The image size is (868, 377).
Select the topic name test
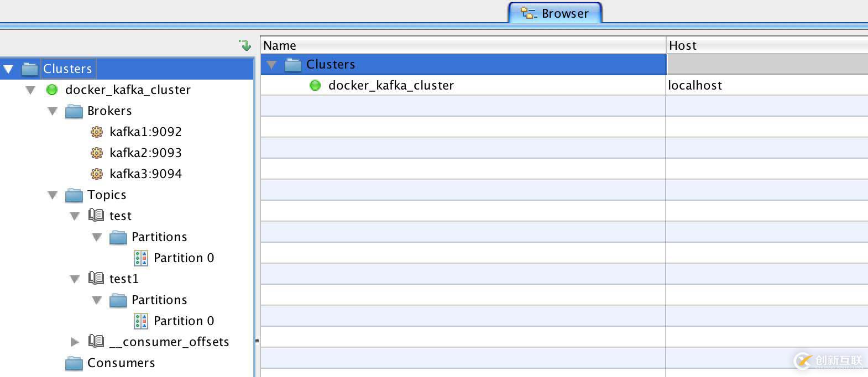pyautogui.click(x=121, y=216)
